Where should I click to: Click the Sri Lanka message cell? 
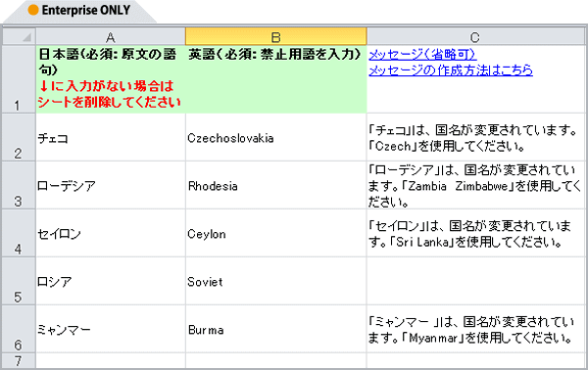[x=475, y=233]
